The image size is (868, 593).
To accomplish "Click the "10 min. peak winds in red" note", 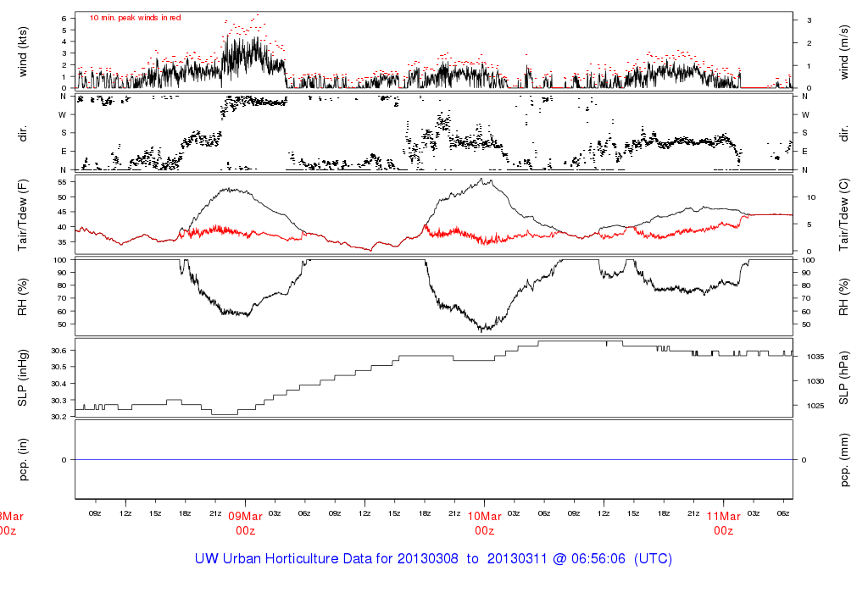I will [x=135, y=18].
